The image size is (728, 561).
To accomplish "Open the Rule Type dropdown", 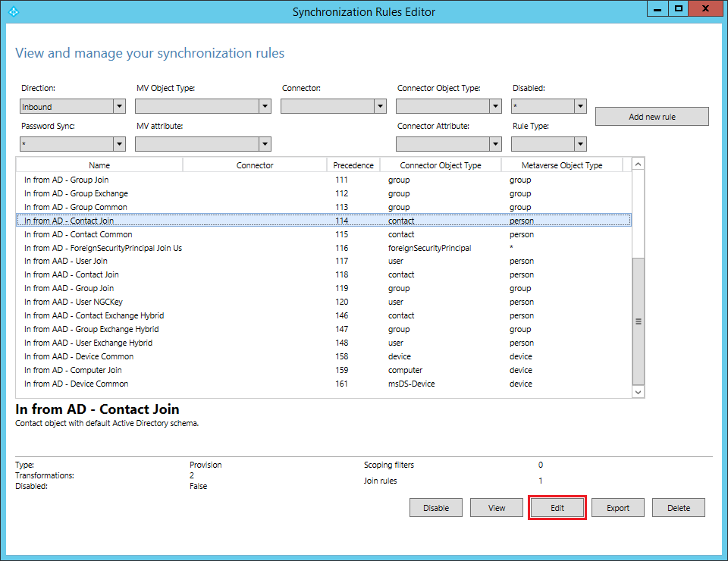I will click(580, 143).
